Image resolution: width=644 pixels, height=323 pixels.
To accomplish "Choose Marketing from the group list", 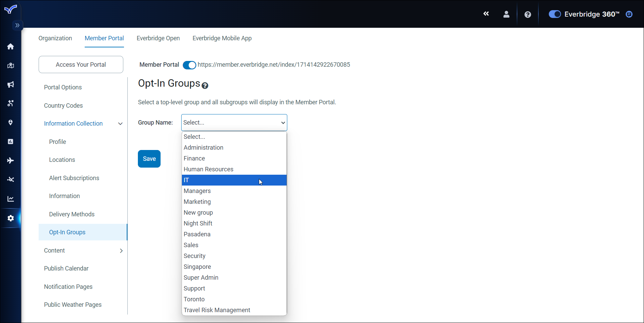I will [x=234, y=202].
